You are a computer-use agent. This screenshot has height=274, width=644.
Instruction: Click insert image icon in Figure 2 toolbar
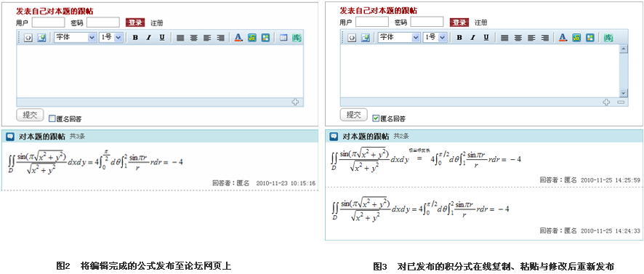[41, 38]
